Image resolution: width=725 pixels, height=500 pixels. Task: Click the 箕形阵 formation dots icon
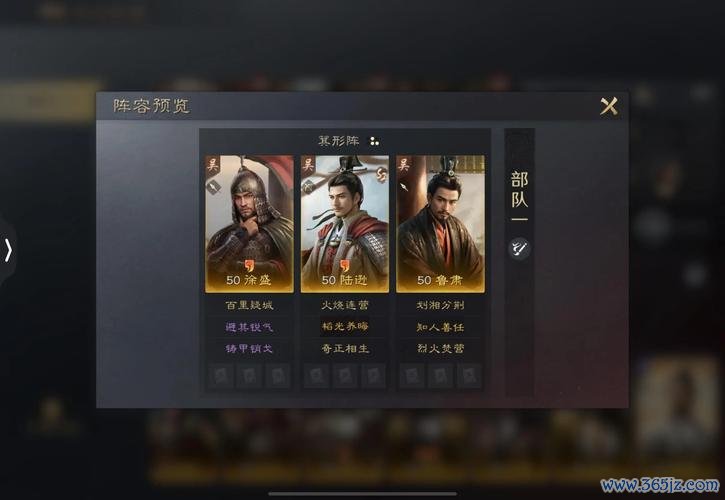374,141
